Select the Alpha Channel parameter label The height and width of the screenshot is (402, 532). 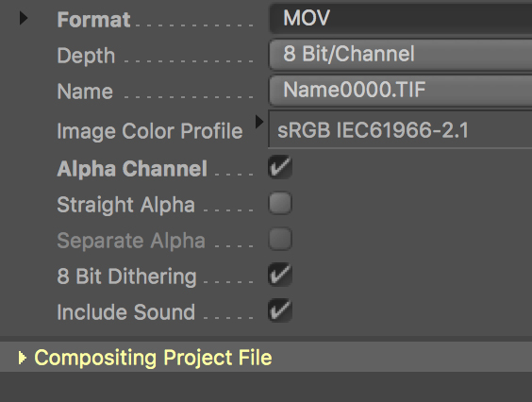coord(132,169)
